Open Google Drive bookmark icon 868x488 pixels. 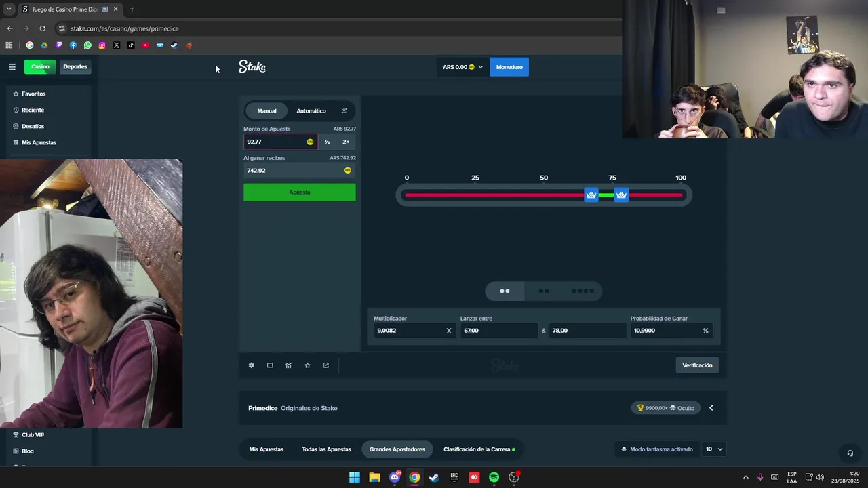(44, 45)
